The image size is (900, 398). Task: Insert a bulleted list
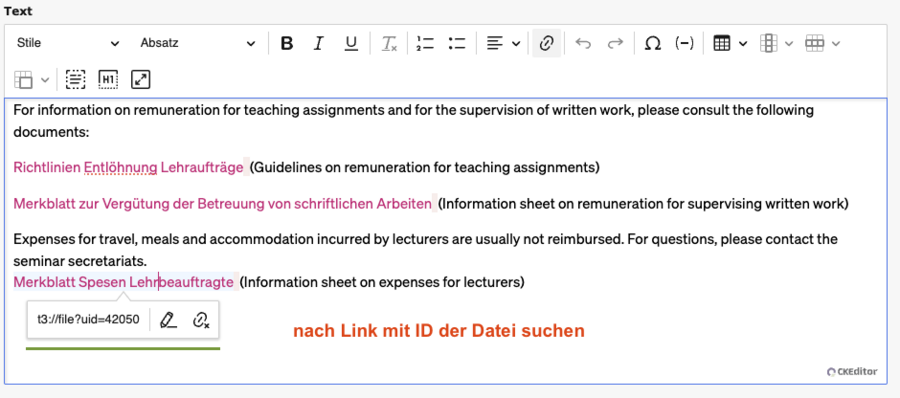457,43
